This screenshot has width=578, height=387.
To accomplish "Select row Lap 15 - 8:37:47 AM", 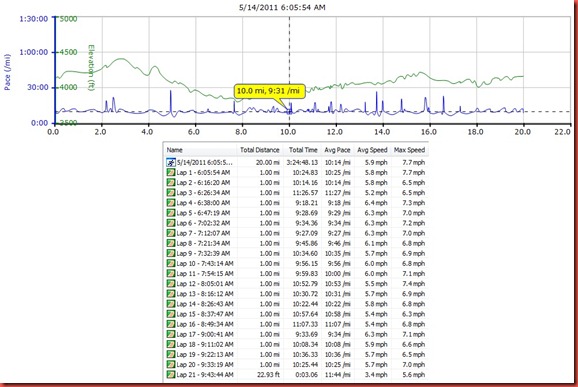I will [x=296, y=314].
